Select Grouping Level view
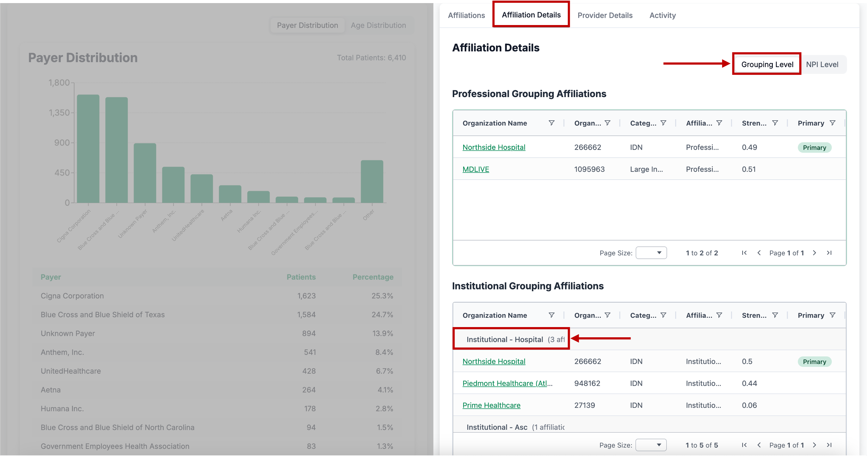This screenshot has height=456, width=868. pyautogui.click(x=767, y=64)
